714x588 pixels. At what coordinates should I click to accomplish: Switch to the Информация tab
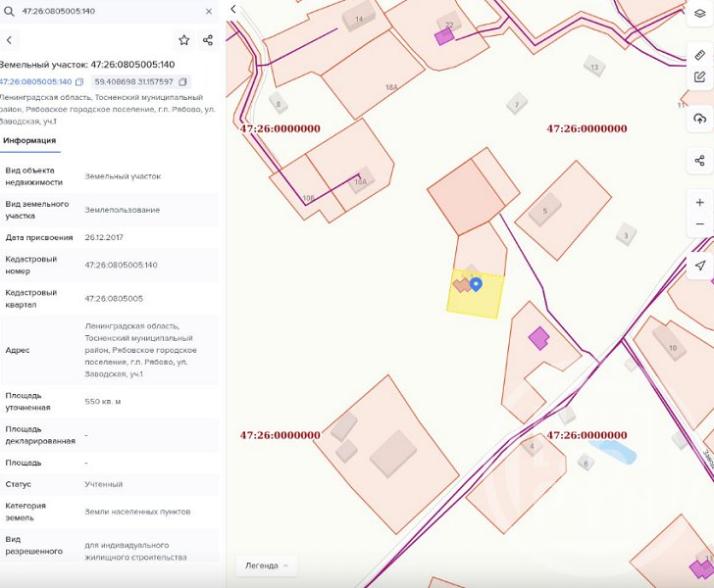tap(29, 140)
